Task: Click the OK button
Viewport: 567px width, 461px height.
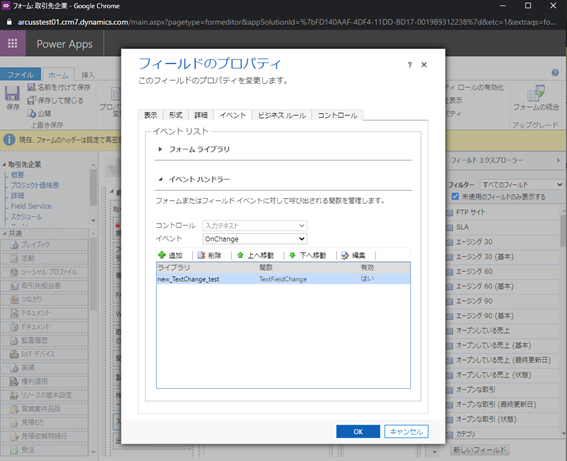Action: pos(358,431)
